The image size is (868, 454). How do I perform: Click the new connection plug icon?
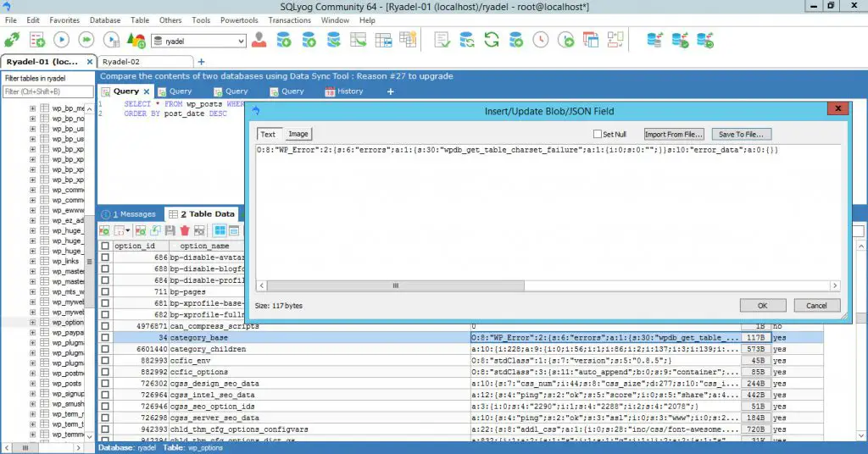[14, 40]
